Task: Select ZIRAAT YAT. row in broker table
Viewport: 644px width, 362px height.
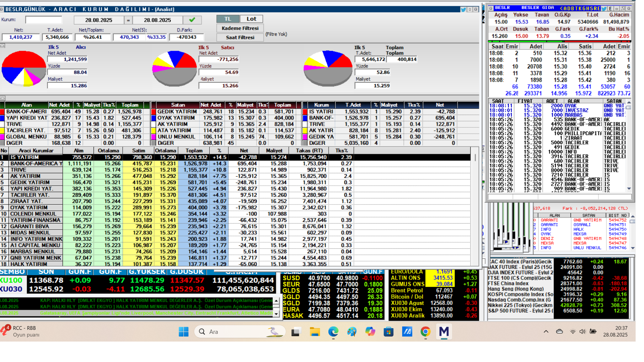Action: [235, 201]
